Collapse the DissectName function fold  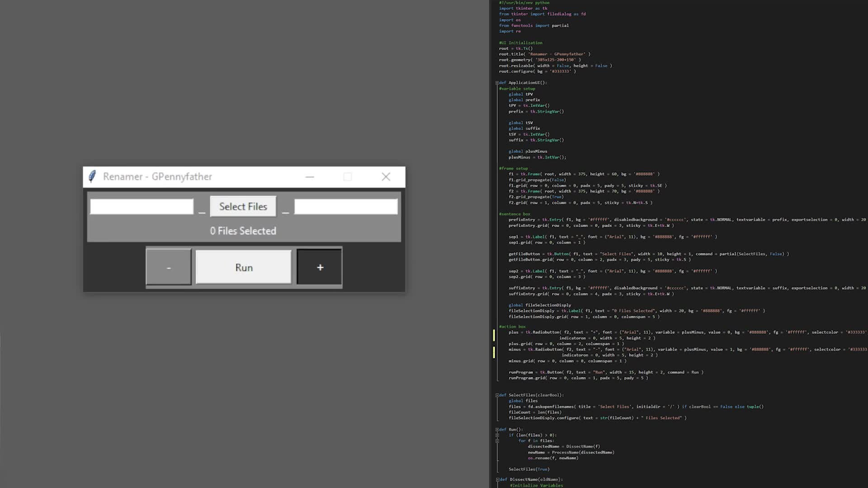click(x=499, y=479)
